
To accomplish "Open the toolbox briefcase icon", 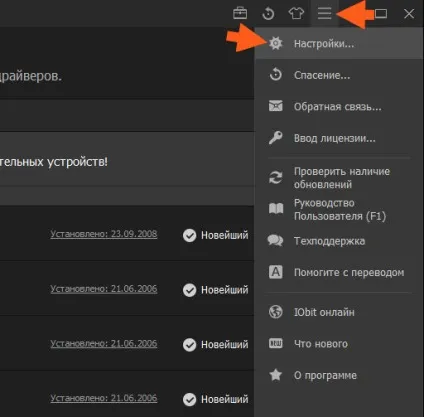I will coord(240,13).
